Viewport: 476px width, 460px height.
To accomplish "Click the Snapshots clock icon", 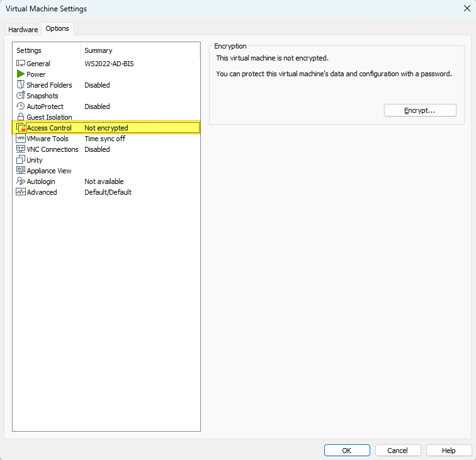I will point(20,96).
